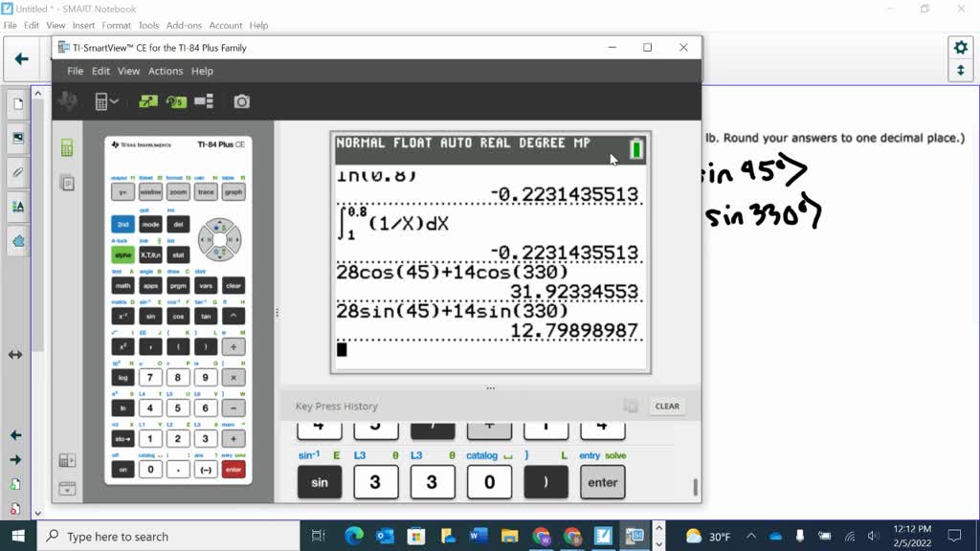Screen dimensions: 980x551
Task: Click the green calculator emulator view icon
Action: click(67, 148)
